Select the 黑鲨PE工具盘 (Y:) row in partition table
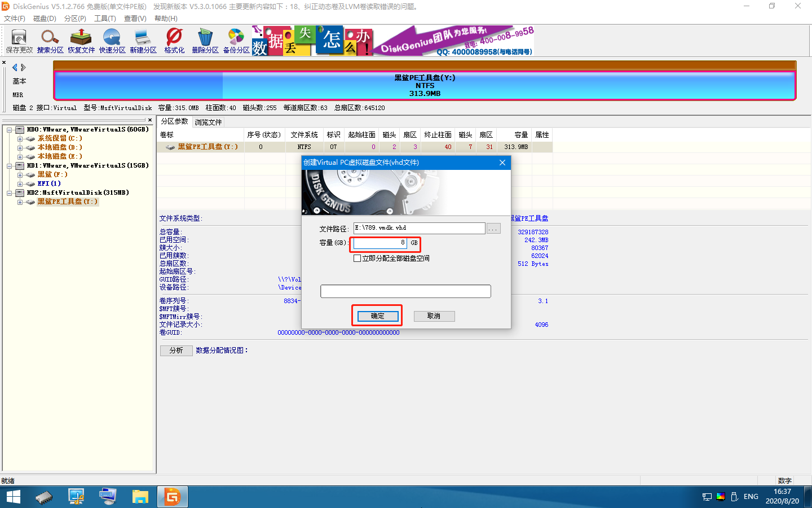The height and width of the screenshot is (508, 812). (355, 147)
